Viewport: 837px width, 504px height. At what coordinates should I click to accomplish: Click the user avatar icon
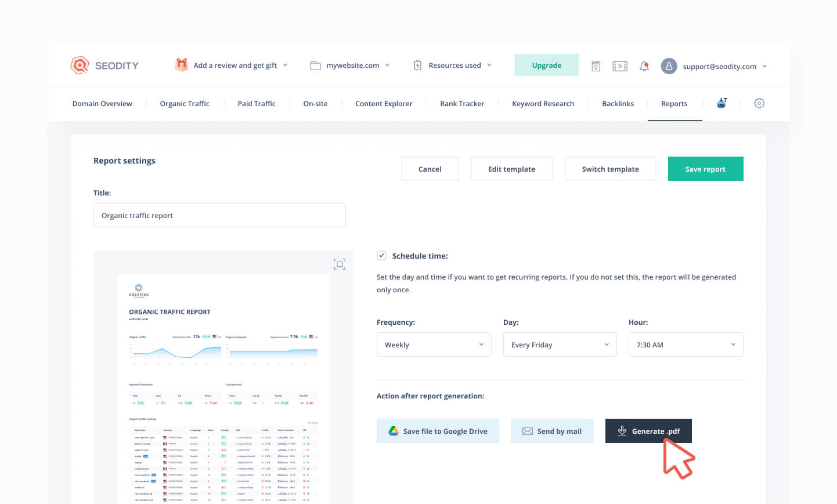point(669,66)
